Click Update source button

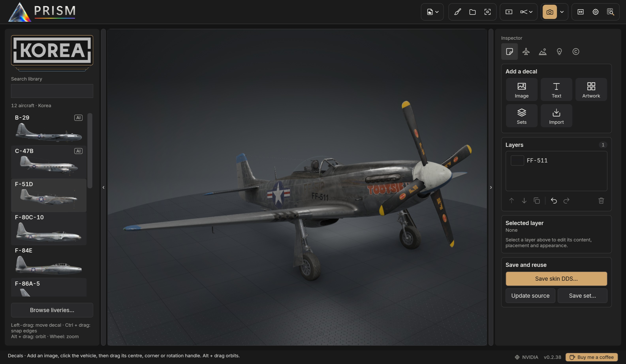pyautogui.click(x=530, y=296)
